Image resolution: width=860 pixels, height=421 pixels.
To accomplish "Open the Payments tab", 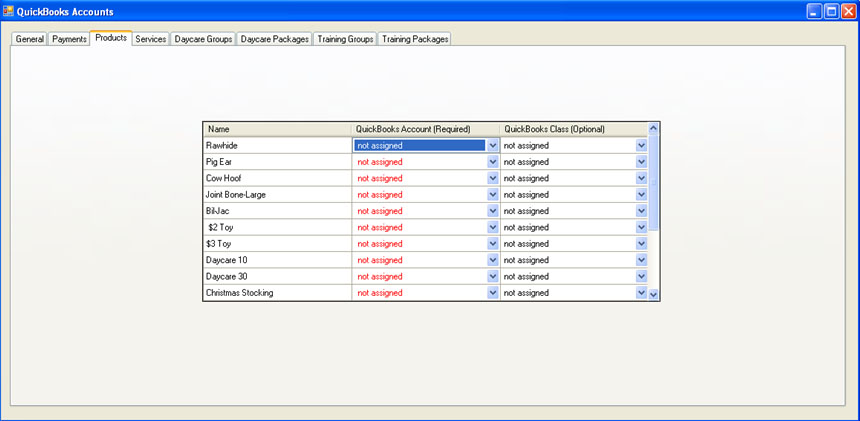I will pos(69,39).
